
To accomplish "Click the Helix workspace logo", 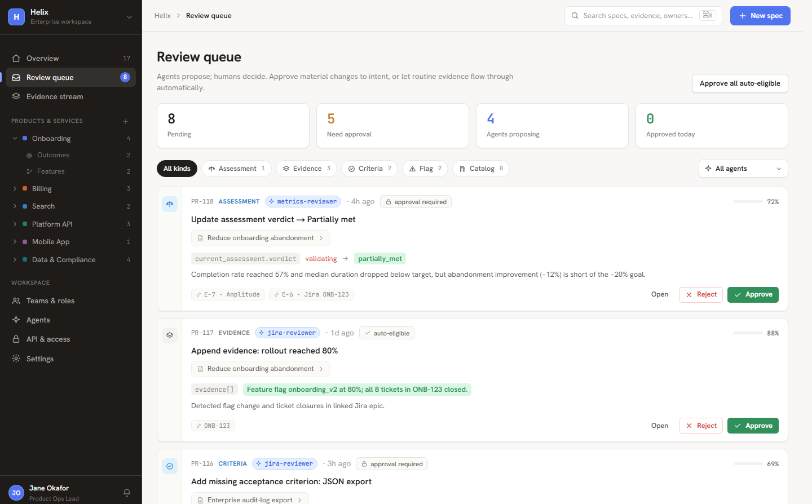I will point(16,17).
